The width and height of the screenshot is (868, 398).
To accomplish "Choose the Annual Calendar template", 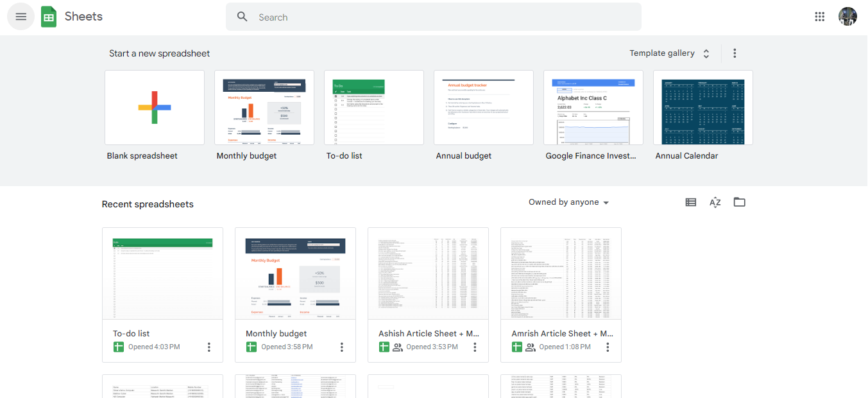I will click(x=703, y=108).
